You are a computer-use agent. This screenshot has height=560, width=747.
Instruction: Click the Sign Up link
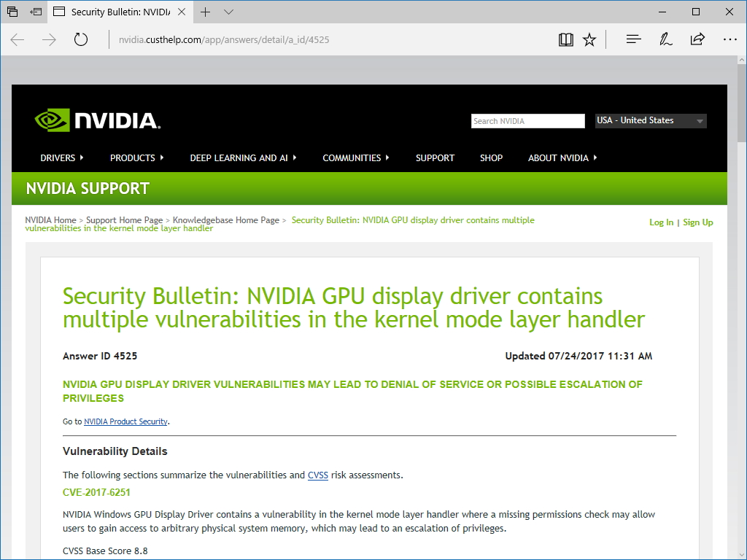[698, 222]
